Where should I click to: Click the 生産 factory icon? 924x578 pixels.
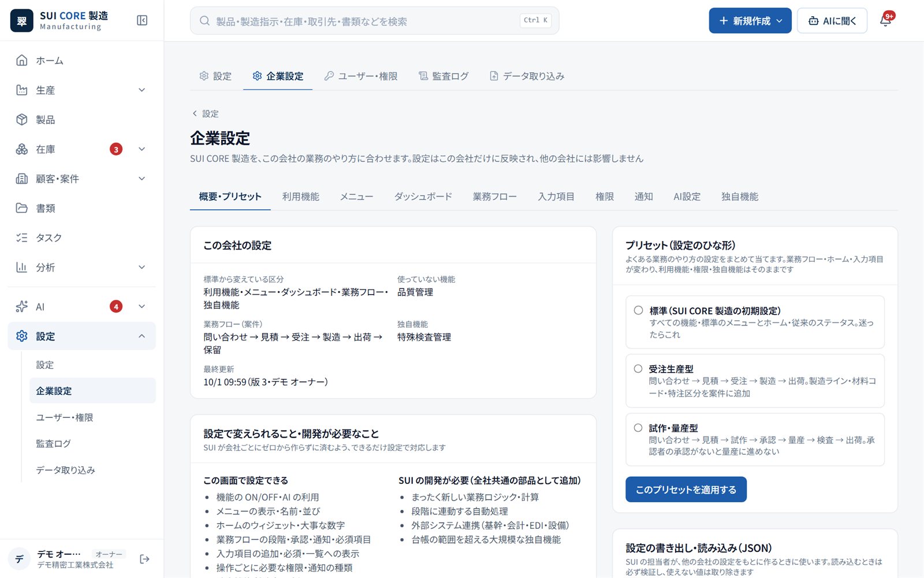click(22, 90)
